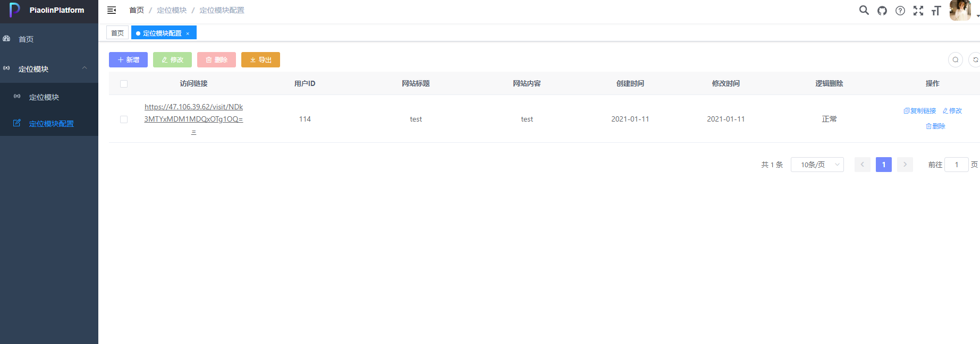This screenshot has width=980, height=344.
Task: Select 定位模块配置 in the sidebar
Action: [49, 123]
